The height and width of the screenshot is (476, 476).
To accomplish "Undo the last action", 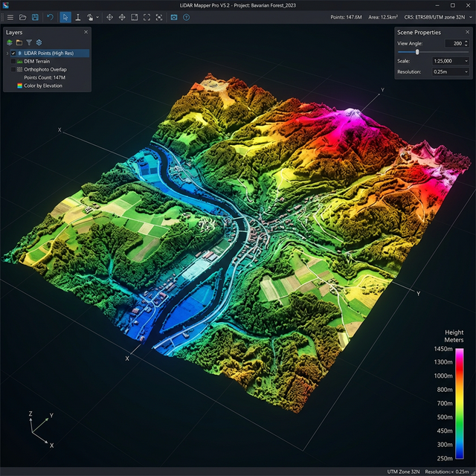I will (50, 16).
